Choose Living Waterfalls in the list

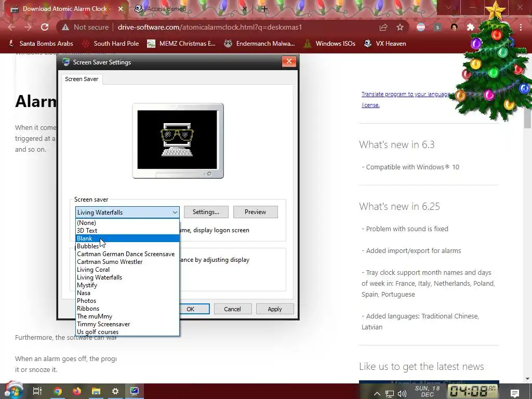[x=127, y=277]
